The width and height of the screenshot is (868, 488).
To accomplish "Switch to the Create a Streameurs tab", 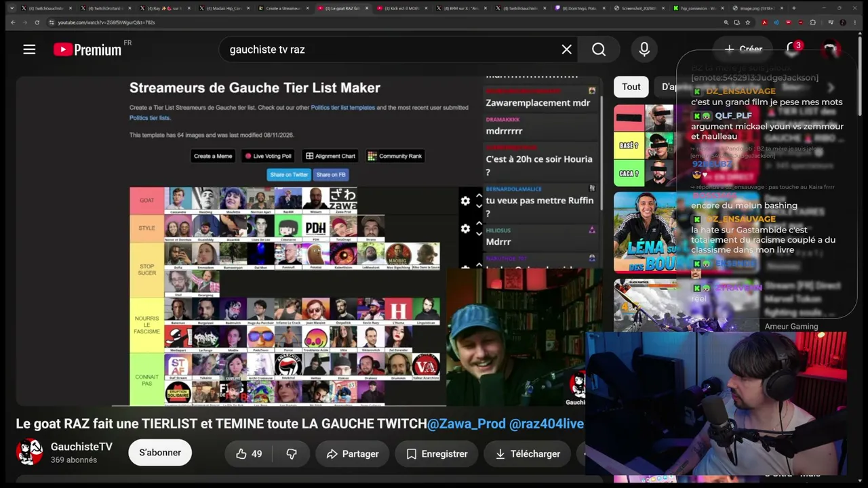I will click(283, 8).
